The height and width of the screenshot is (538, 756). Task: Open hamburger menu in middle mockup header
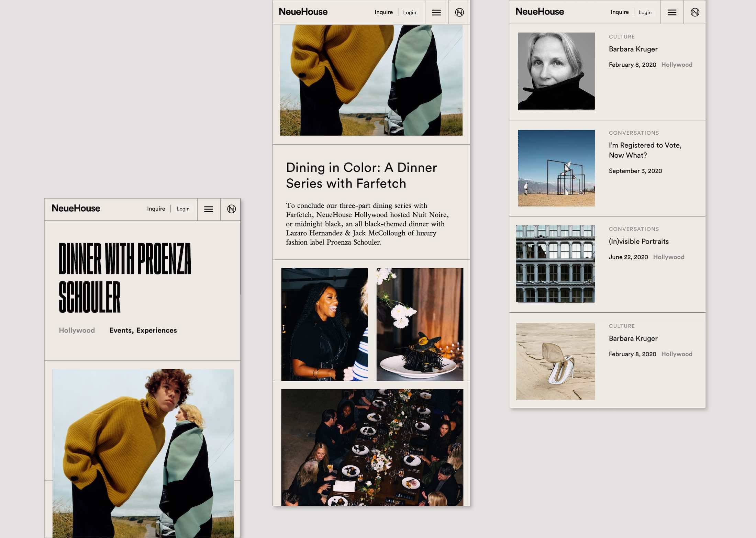pos(436,13)
